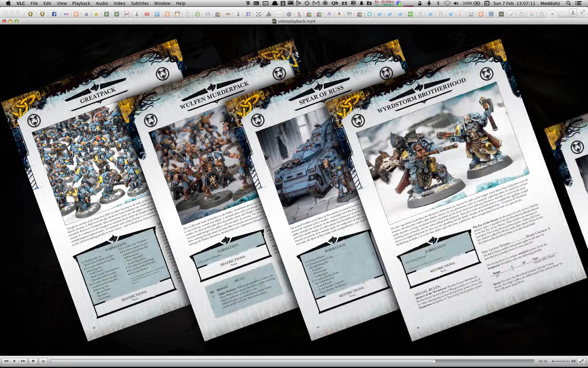The height and width of the screenshot is (368, 588).
Task: Set volume to maximum with loud speaker icon
Action: (x=573, y=362)
